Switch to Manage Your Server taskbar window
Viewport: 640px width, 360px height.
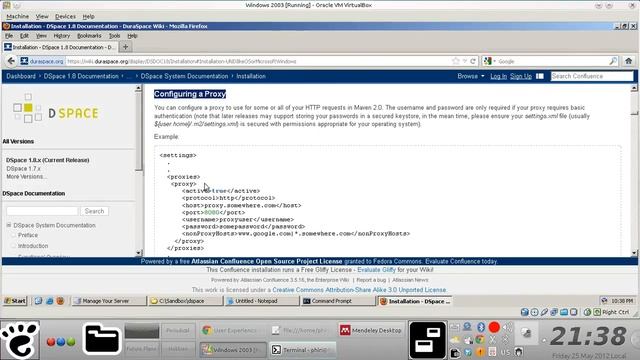point(109,301)
